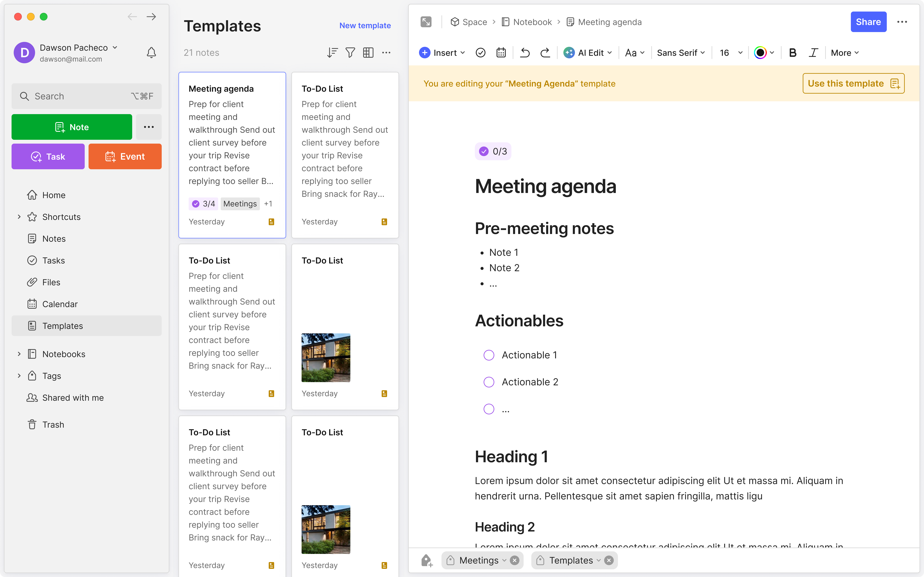The width and height of the screenshot is (924, 577).
Task: Click the New template link
Action: [x=365, y=26]
